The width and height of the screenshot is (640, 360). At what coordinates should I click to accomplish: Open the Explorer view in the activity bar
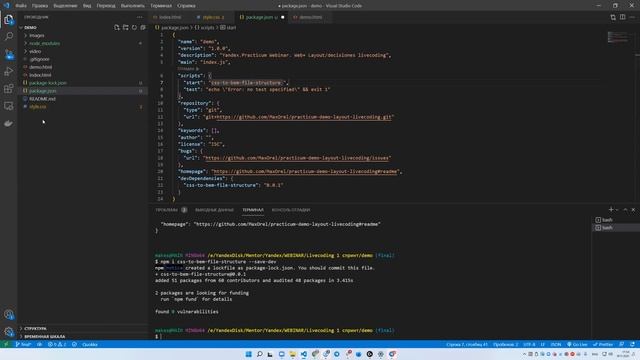[9, 20]
